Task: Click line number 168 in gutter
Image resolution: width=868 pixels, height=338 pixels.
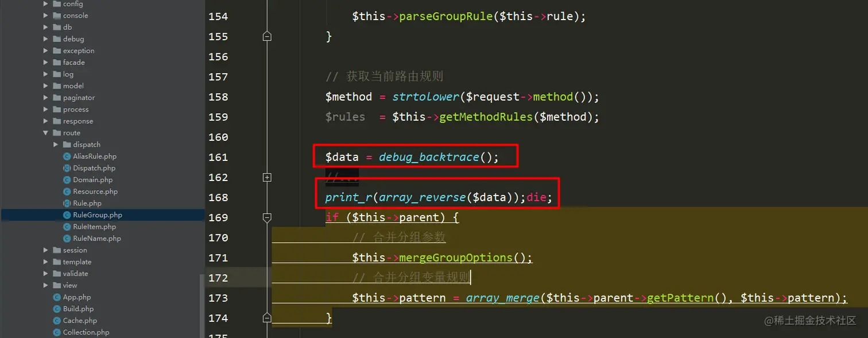Action: pos(218,197)
